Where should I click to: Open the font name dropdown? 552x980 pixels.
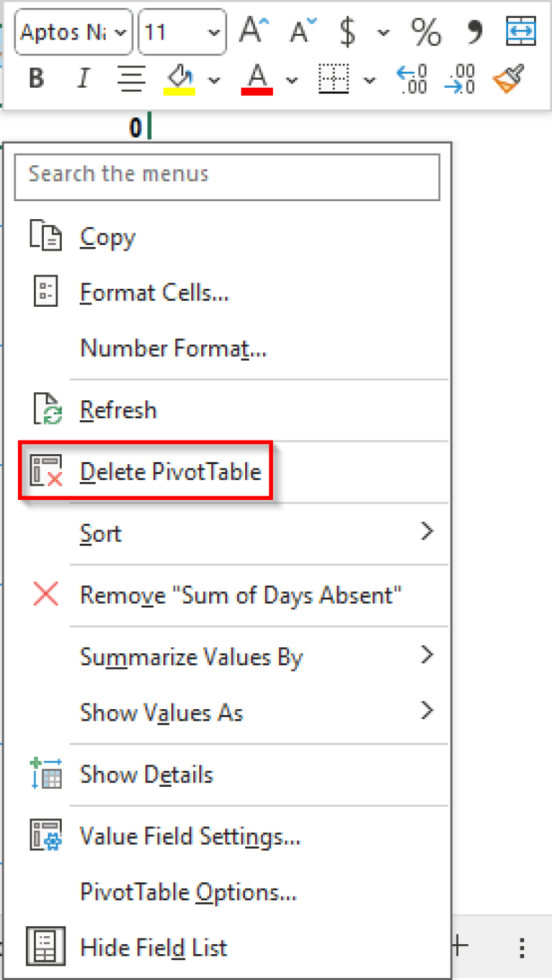pyautogui.click(x=121, y=32)
